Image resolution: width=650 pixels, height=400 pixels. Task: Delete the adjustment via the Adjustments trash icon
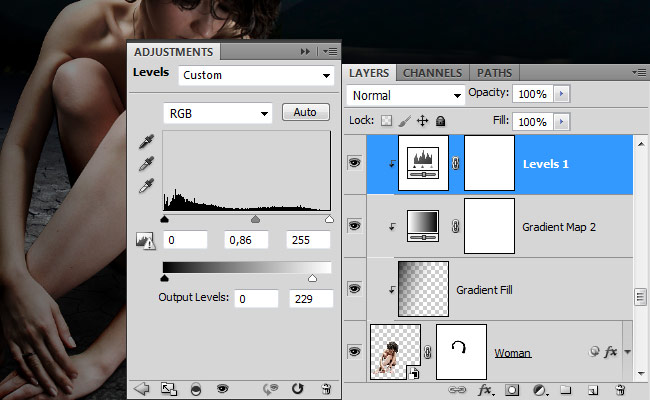326,388
